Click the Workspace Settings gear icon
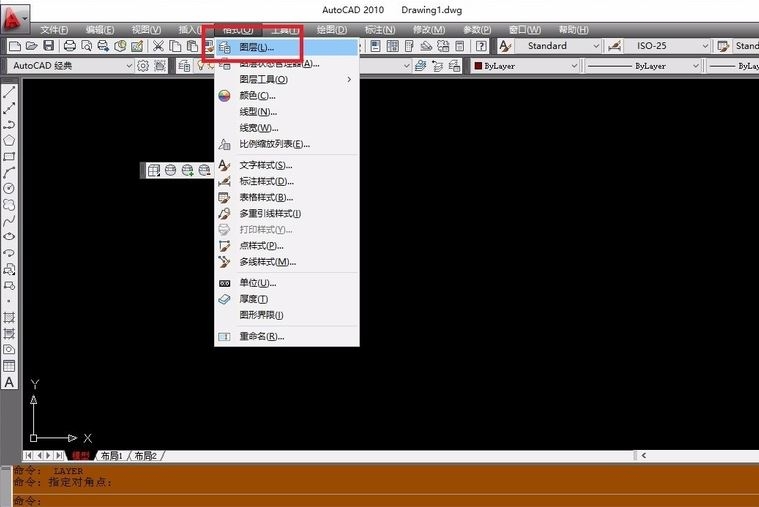This screenshot has width=759, height=507. pos(143,65)
